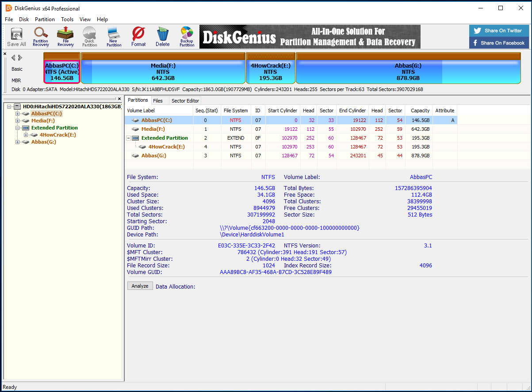Viewport: 532px width, 392px height.
Task: Expand the 4HowCrack(E:) tree node
Action: 26,135
